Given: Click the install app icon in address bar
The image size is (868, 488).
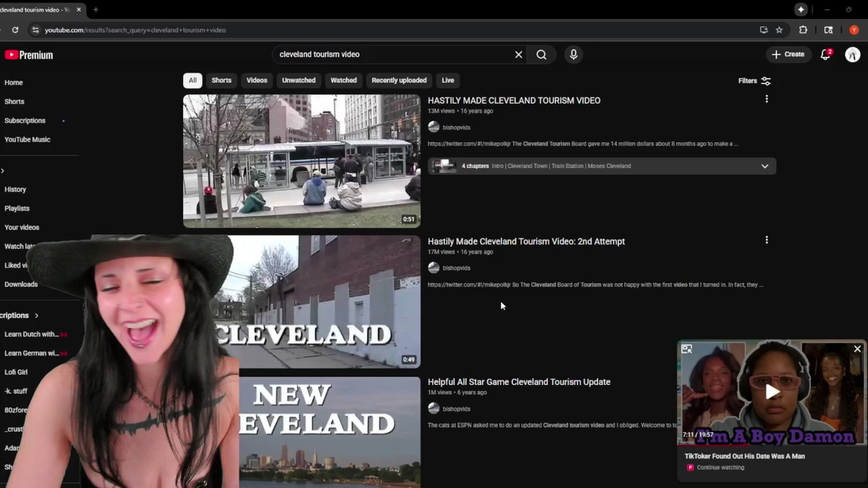Looking at the screenshot, I should coord(764,30).
